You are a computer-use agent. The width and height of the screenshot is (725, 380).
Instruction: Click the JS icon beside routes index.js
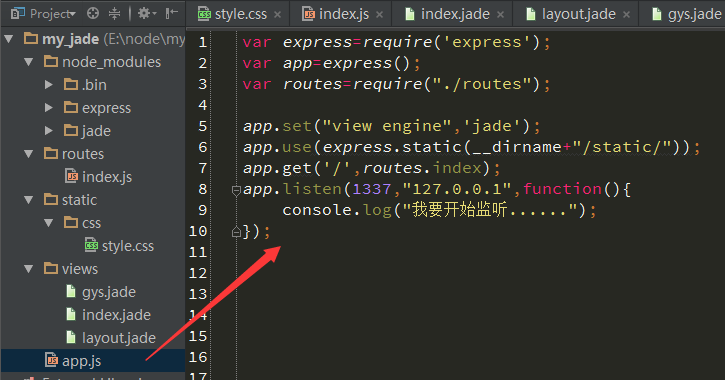(x=71, y=176)
